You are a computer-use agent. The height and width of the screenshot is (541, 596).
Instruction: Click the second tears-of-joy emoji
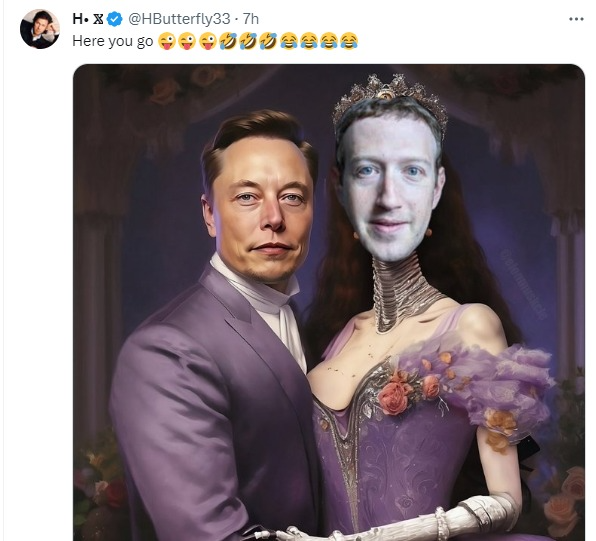309,41
